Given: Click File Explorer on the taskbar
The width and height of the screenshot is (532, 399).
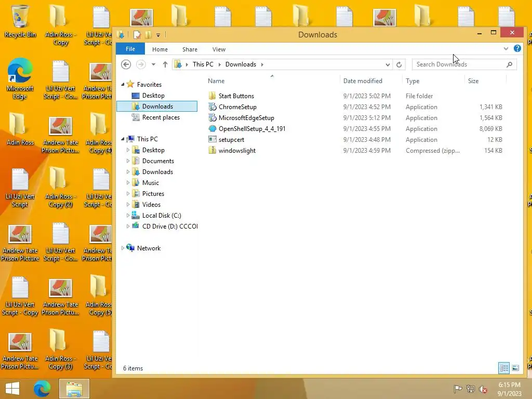Looking at the screenshot, I should 74,389.
